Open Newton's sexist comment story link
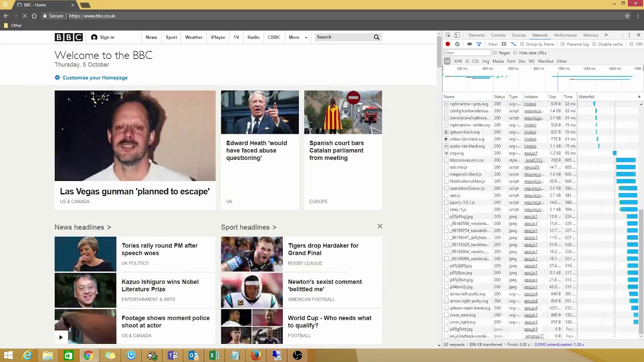The image size is (644, 362). (325, 286)
